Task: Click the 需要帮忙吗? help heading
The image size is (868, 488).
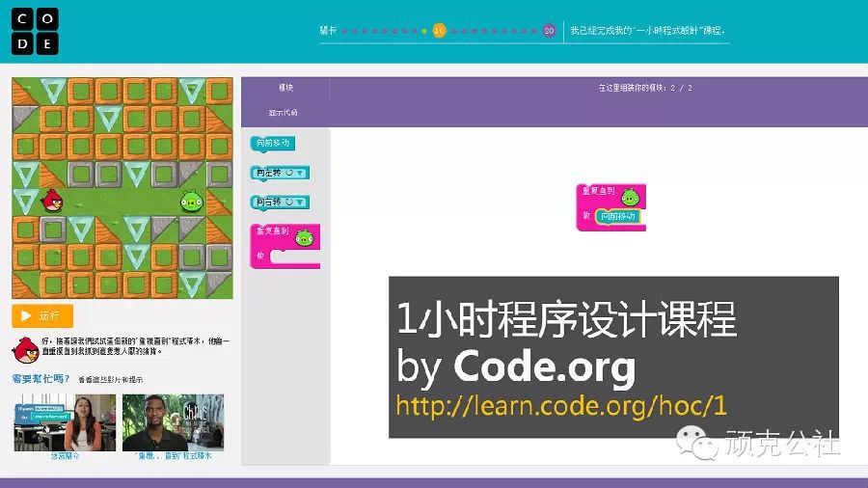Action: [x=41, y=379]
